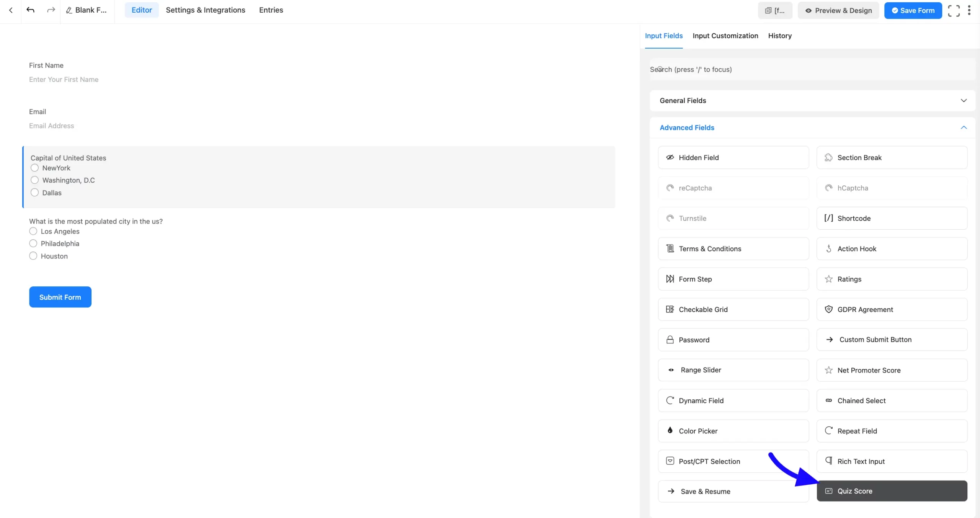Screen dimensions: 980x518
Task: Open the three-dot more options menu
Action: point(969,10)
